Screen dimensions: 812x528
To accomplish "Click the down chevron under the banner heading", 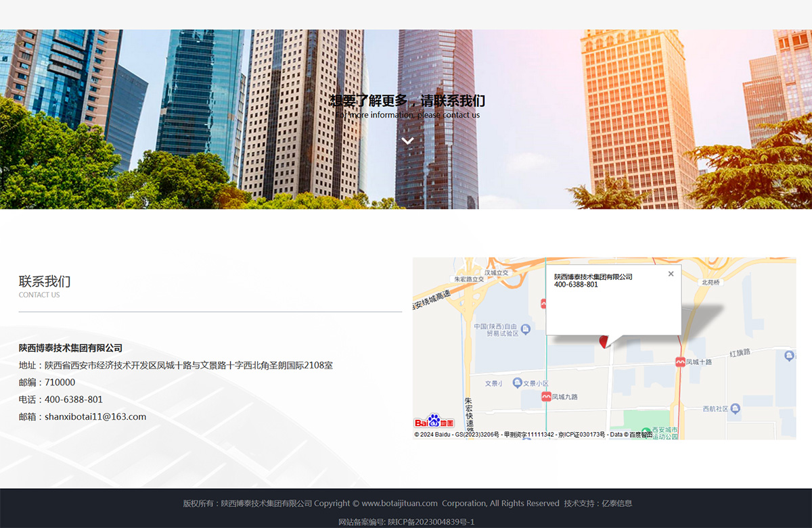I will click(x=407, y=141).
